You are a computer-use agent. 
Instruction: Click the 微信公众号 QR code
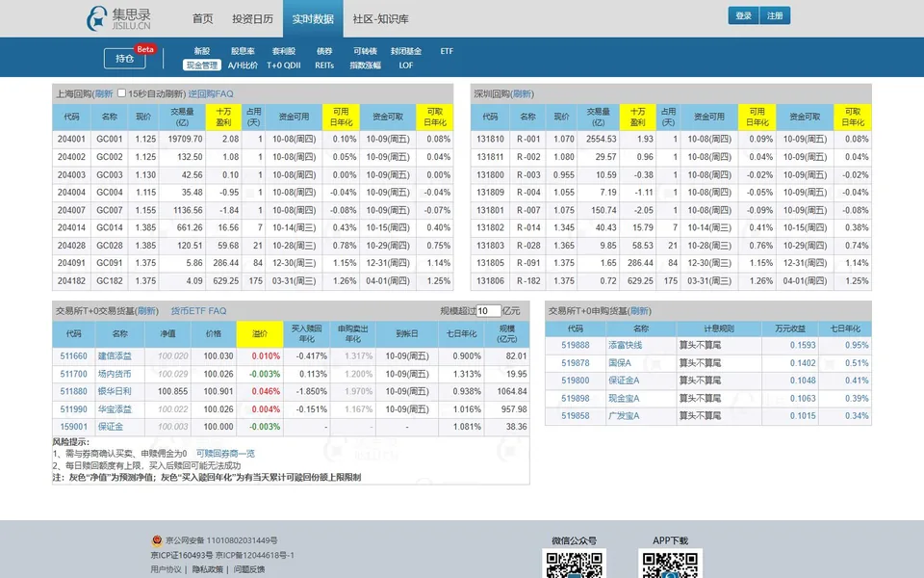pos(574,564)
